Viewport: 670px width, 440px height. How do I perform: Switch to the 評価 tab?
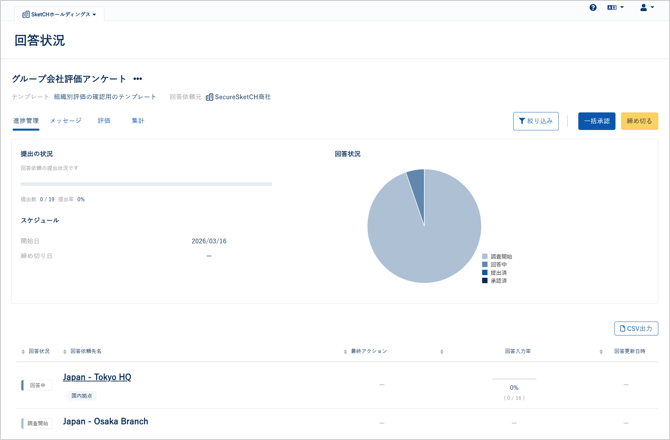coord(104,121)
